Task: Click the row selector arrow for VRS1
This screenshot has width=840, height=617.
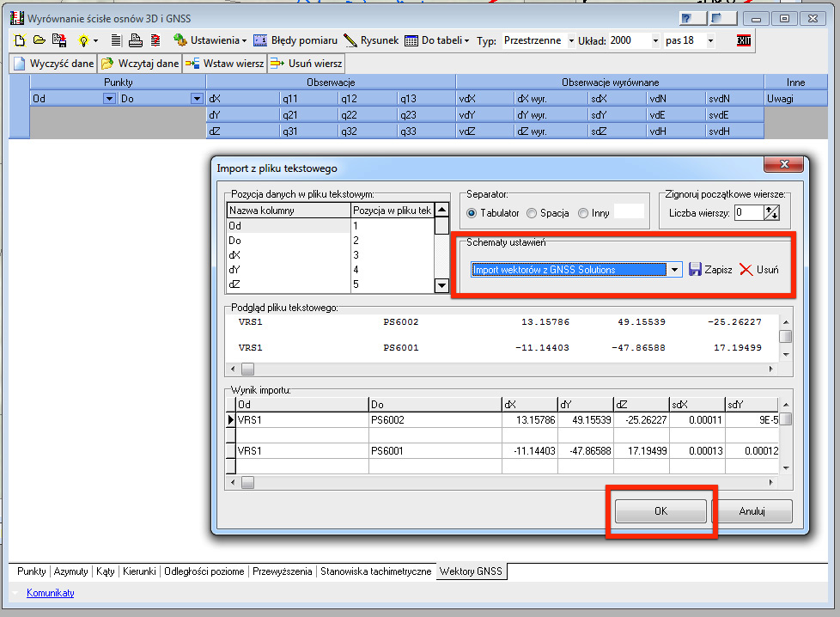Action: tap(231, 419)
